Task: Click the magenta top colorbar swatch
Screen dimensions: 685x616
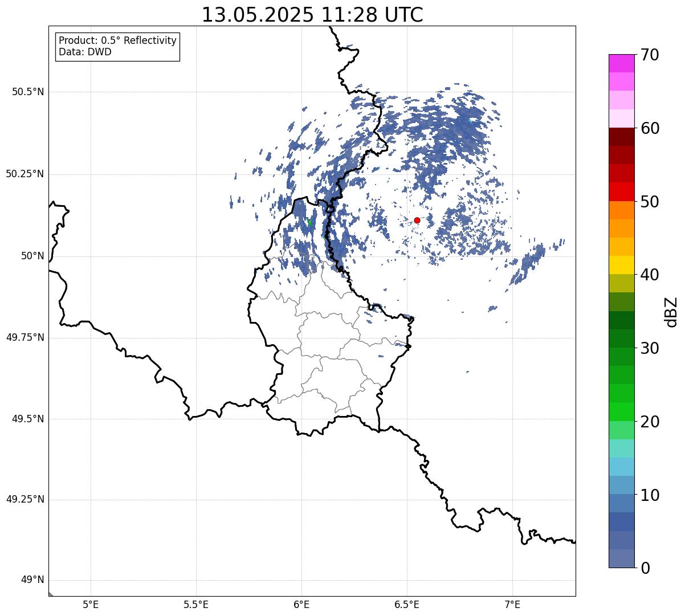Action: [621, 63]
